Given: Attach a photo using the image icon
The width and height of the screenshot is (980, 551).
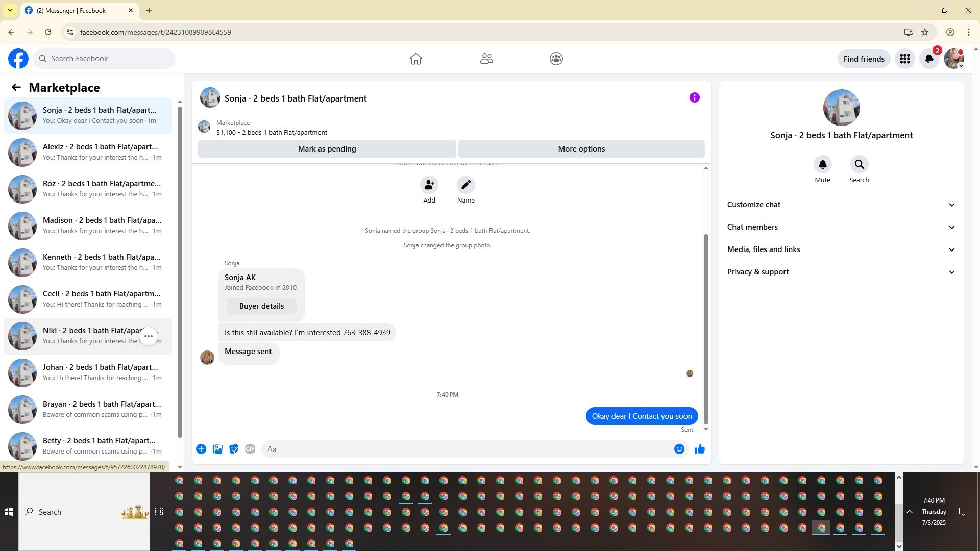Looking at the screenshot, I should pos(217,449).
